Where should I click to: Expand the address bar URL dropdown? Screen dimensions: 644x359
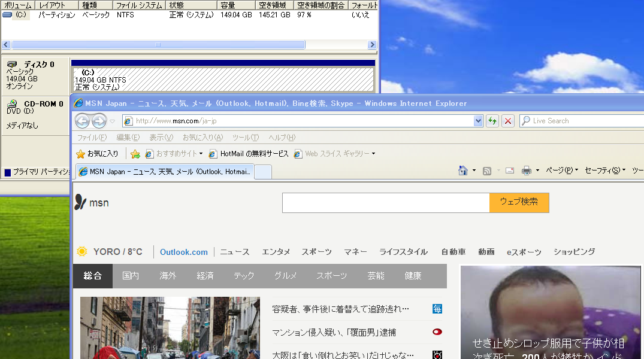[x=477, y=121]
